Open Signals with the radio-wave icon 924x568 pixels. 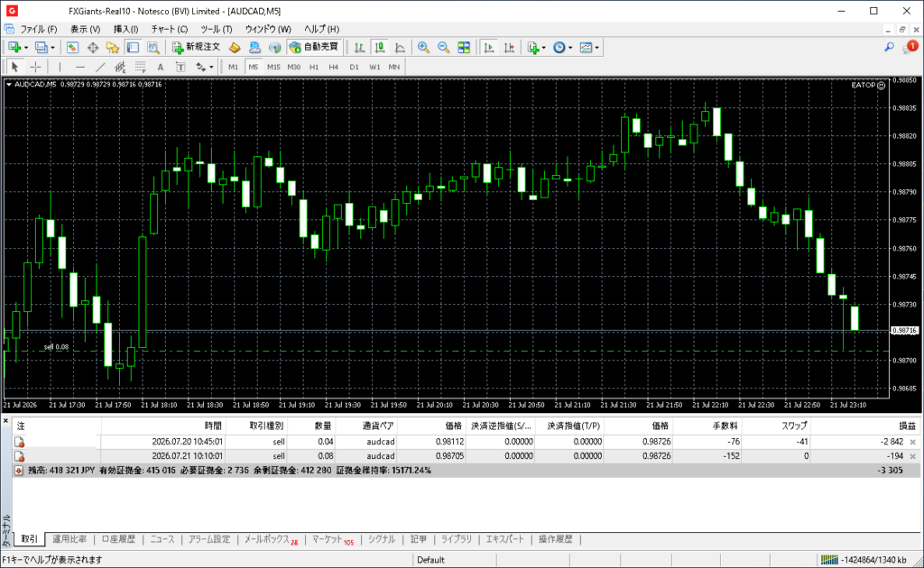point(274,48)
